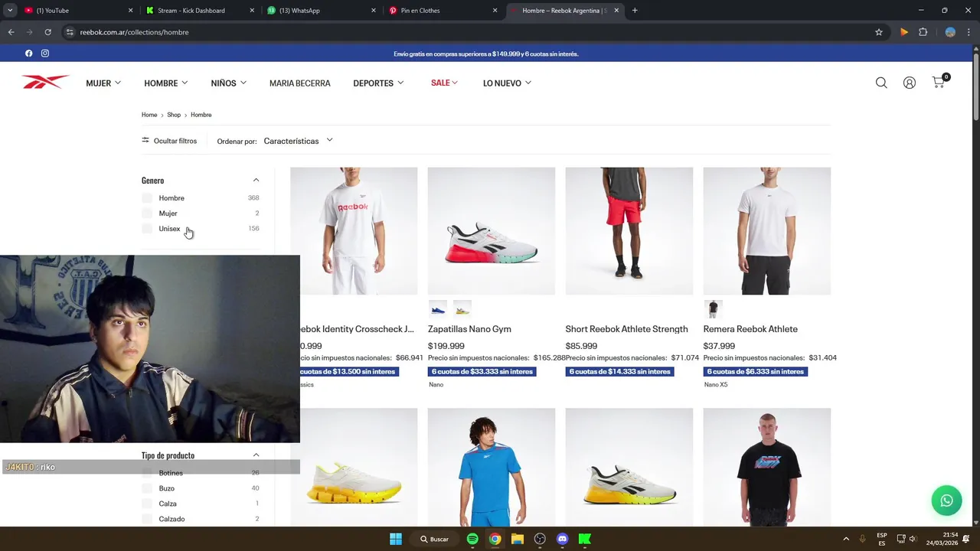Open the Windows Start menu

pos(396,539)
